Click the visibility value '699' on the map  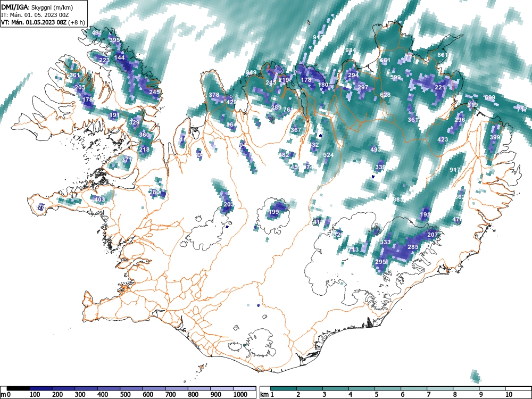click(490, 98)
